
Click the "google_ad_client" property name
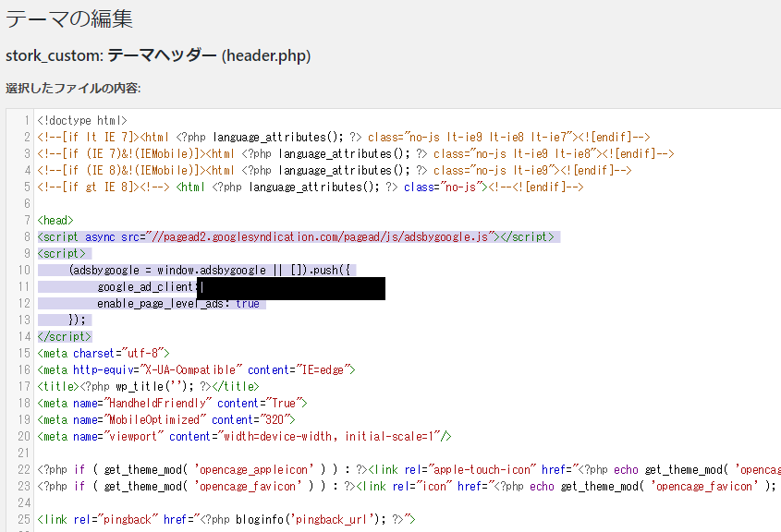click(145, 286)
